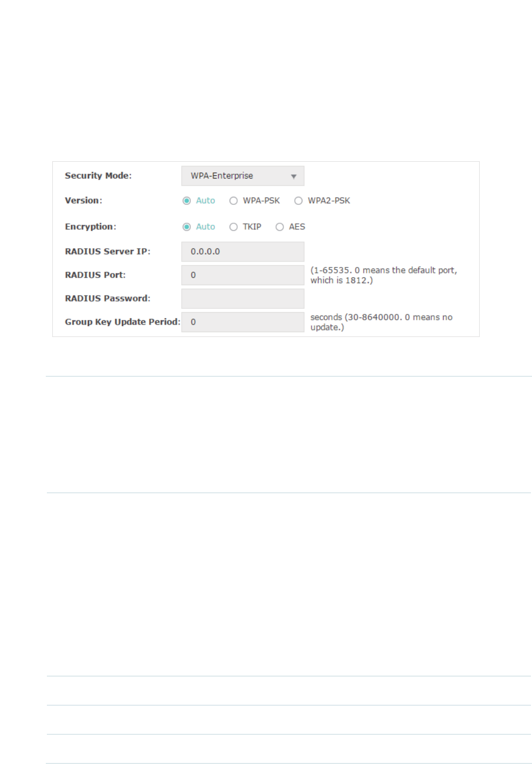Click the RADIUS Password field
The height and width of the screenshot is (764, 532).
pyautogui.click(x=243, y=299)
